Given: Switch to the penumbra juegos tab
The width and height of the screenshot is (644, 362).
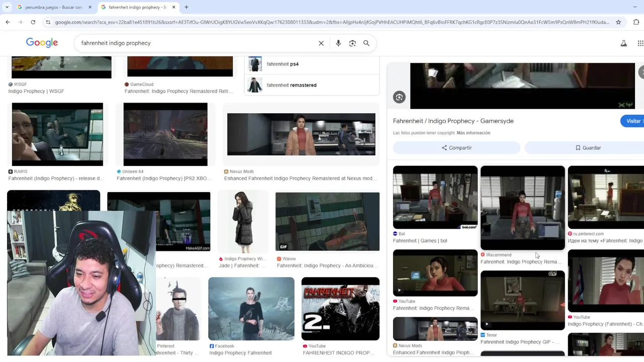Looking at the screenshot, I should 53,7.
